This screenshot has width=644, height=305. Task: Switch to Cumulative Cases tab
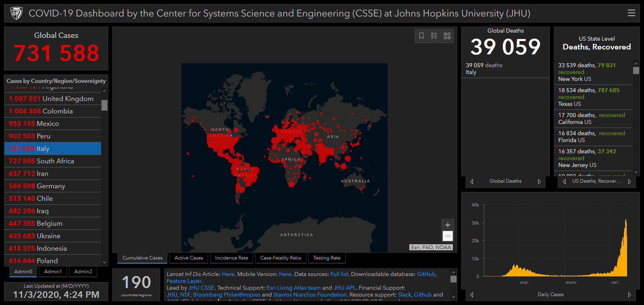click(142, 258)
